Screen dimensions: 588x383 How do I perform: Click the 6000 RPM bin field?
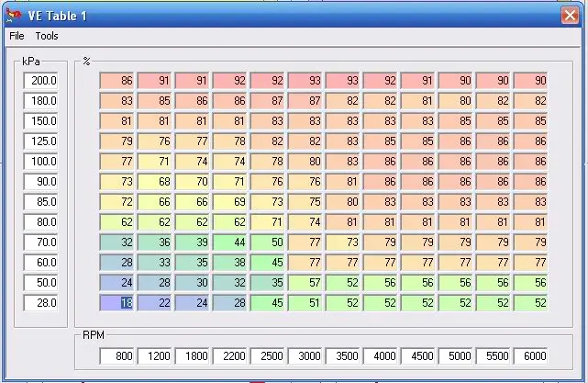point(530,356)
